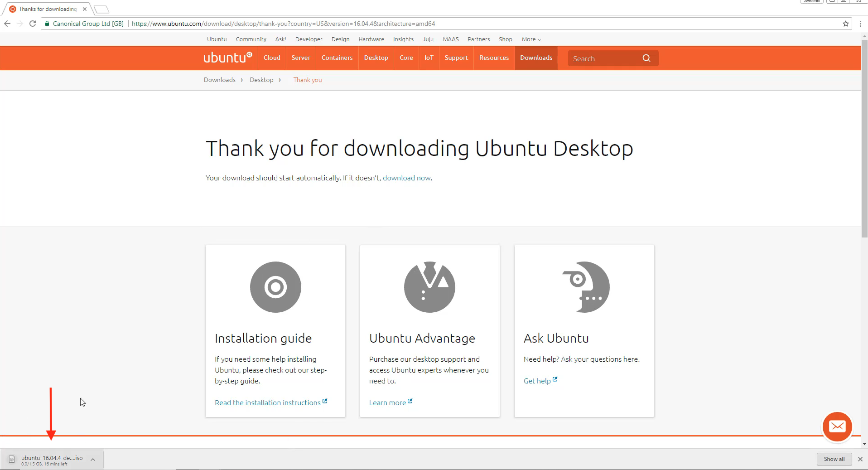Open the IoT menu item

(x=429, y=58)
